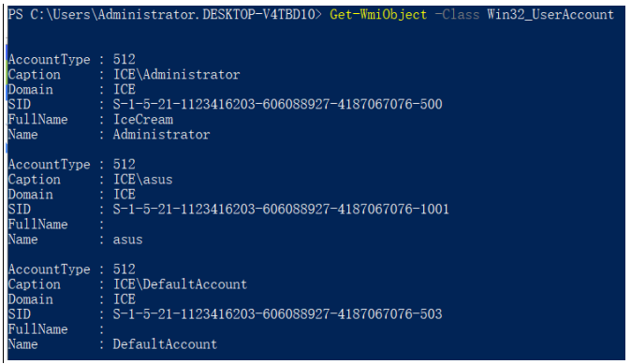The height and width of the screenshot is (364, 631).
Task: Click the Domain ICE value under DefaultAccount
Action: [124, 299]
